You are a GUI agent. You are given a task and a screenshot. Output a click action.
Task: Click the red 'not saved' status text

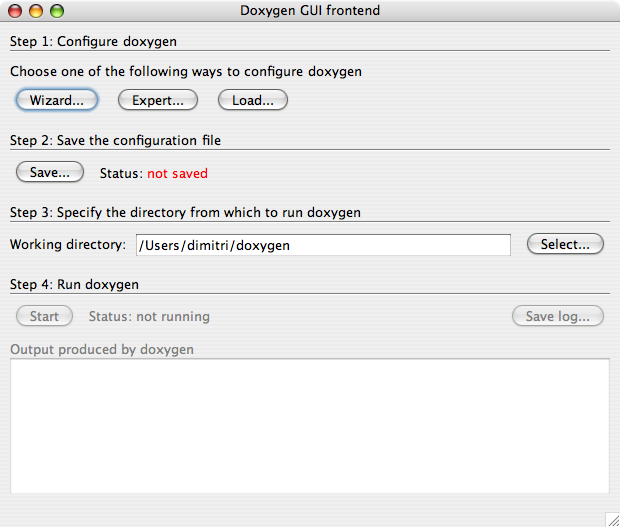177,173
